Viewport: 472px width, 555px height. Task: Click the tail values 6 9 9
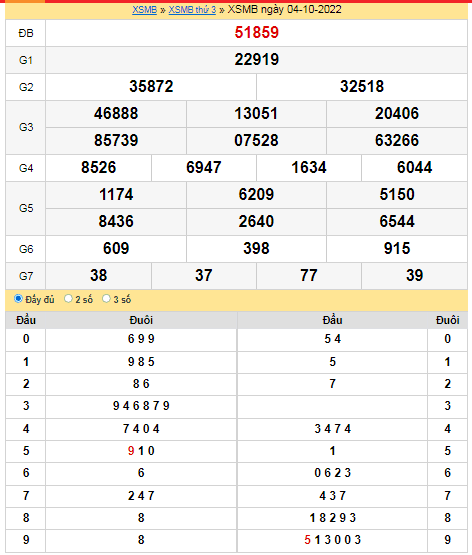141,339
